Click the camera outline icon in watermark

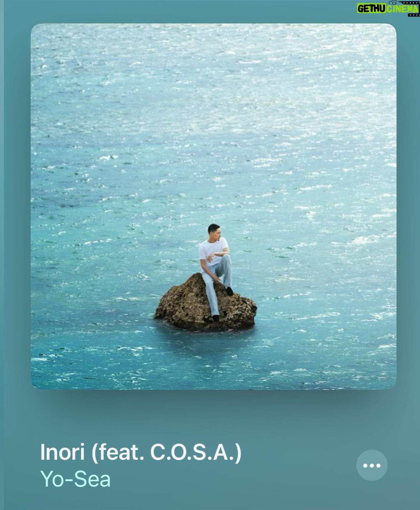pyautogui.click(x=393, y=2)
